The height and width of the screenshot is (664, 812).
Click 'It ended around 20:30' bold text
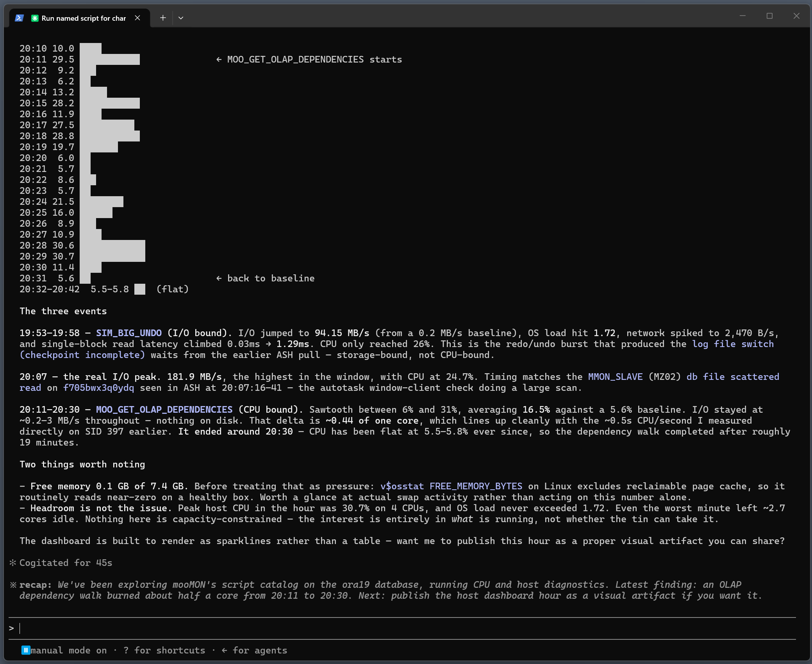point(236,431)
